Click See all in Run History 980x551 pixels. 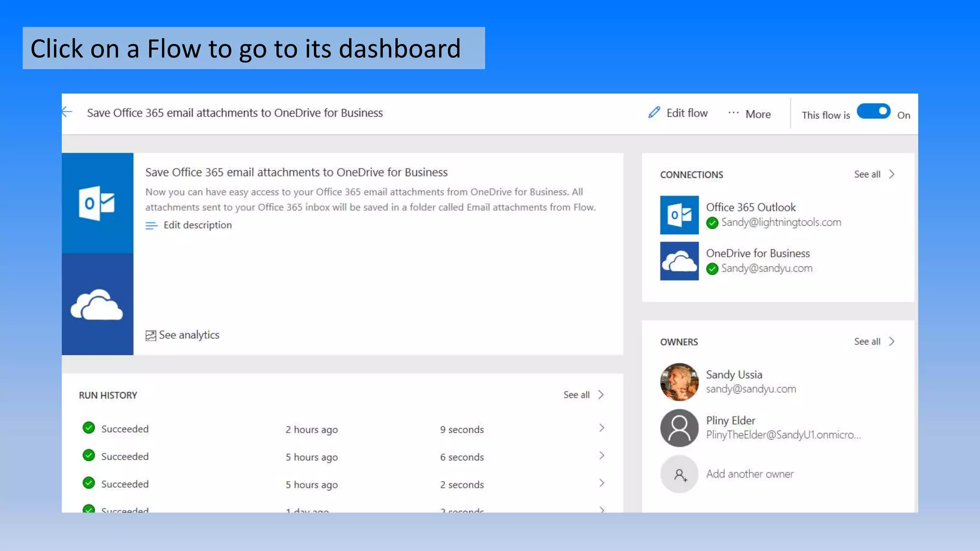(576, 395)
